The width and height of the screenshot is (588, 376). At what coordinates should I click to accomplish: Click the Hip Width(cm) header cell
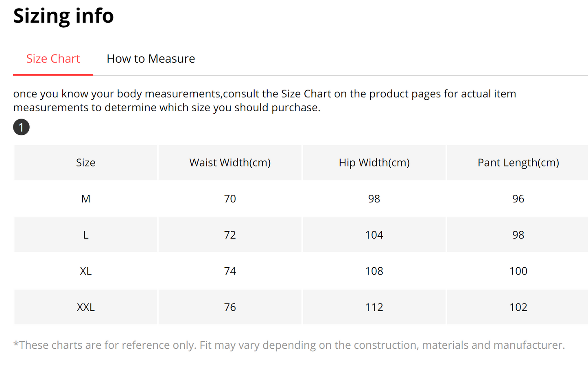click(x=374, y=163)
